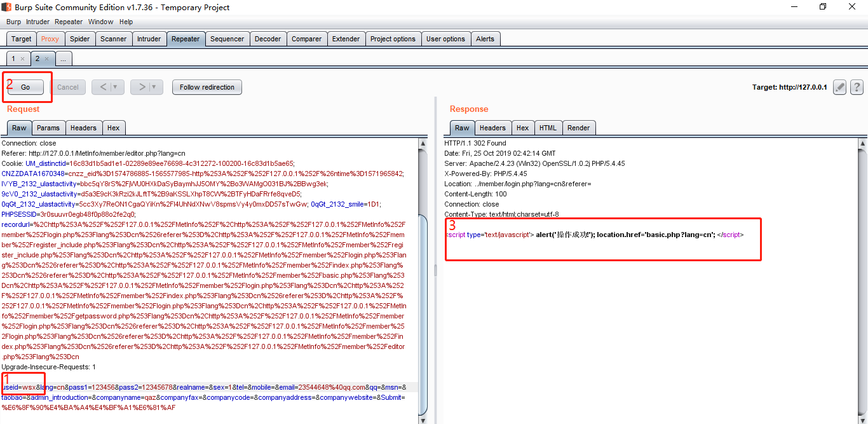This screenshot has height=424, width=868.
Task: Add a new Repeater tab via the ... tab
Action: (x=64, y=58)
